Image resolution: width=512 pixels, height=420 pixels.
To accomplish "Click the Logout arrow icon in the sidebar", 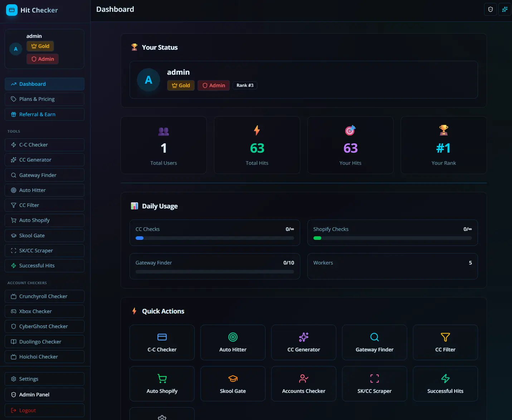I will pos(14,410).
